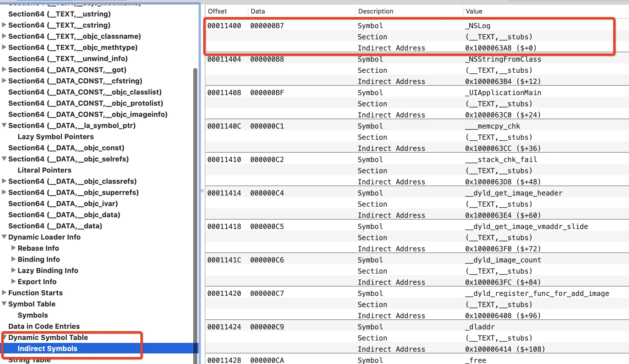Expand Section64 (__TEXT,__objc_classname) disclosure triangle
Viewport: 629px width, 364px height.
[4, 36]
